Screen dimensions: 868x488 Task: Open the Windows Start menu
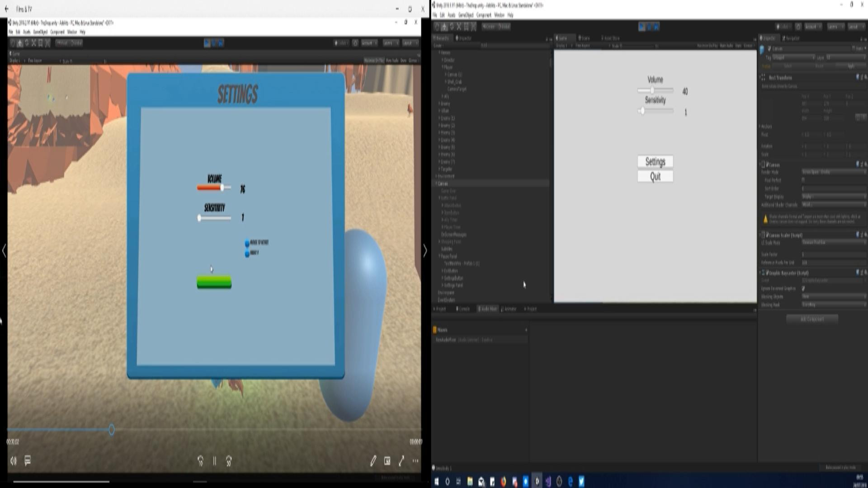coord(437,482)
